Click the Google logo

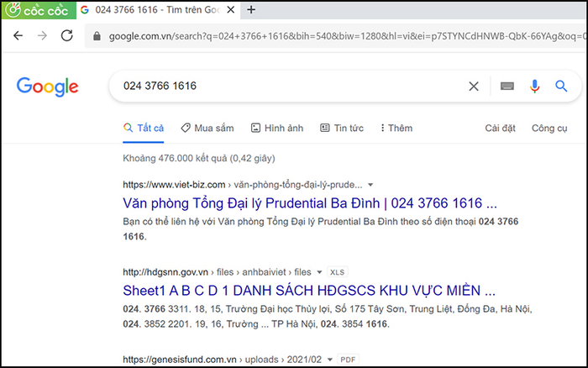tap(48, 86)
